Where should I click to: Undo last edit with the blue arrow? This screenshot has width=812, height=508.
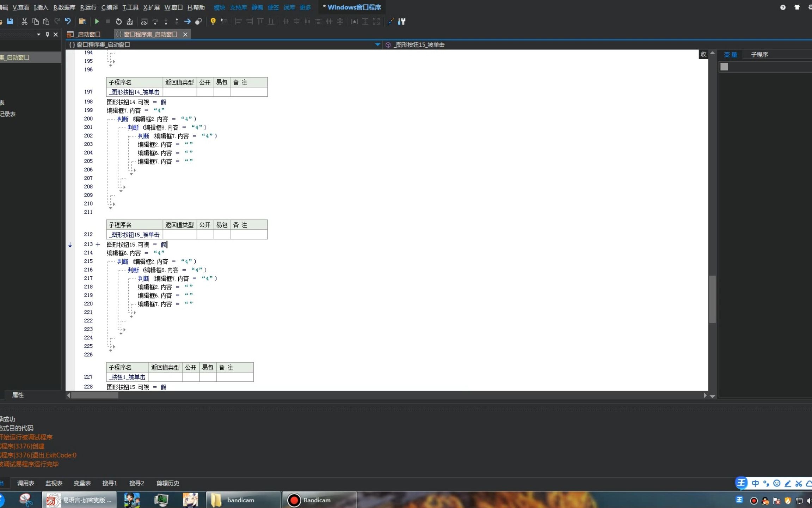[68, 22]
